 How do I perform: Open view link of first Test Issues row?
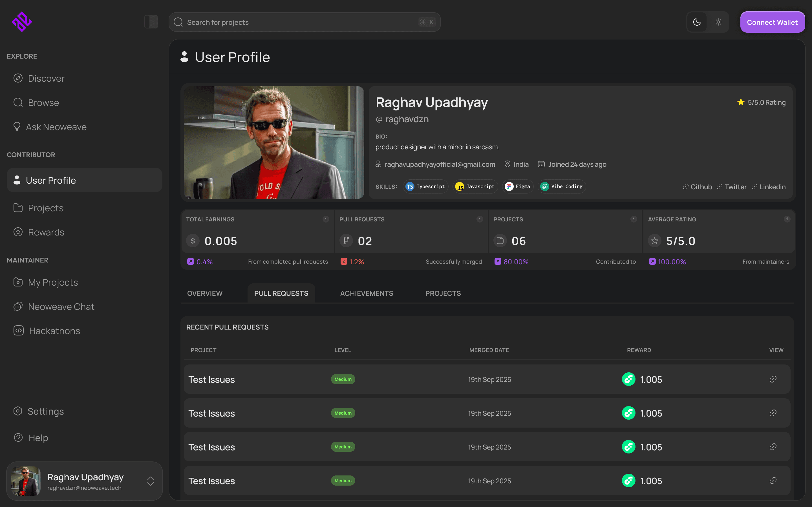pos(773,379)
